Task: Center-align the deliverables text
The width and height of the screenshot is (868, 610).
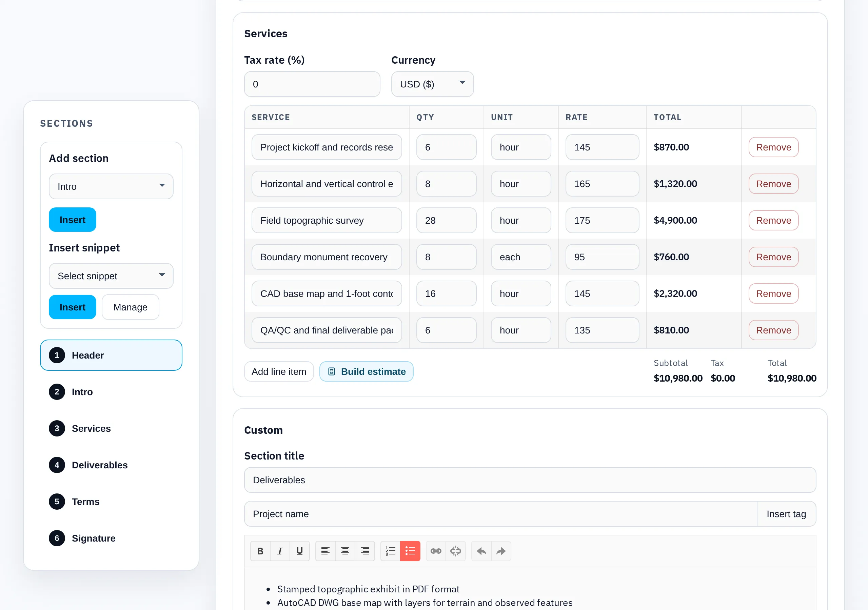Action: click(x=345, y=551)
